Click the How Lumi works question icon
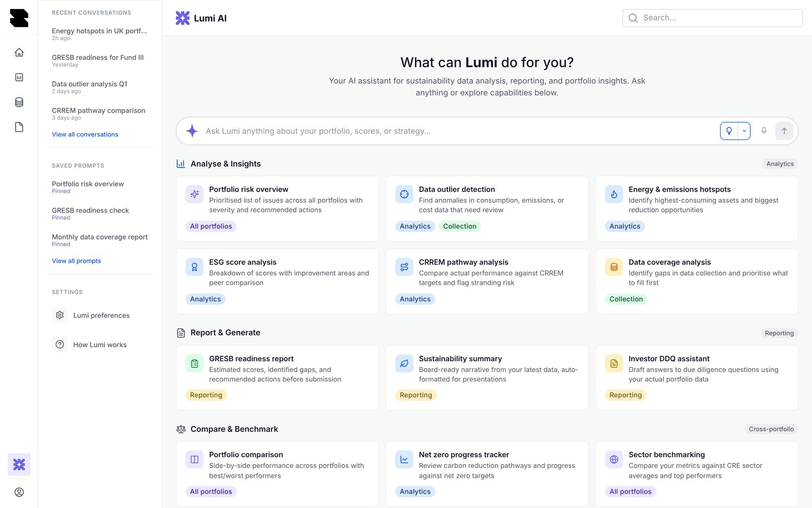 tap(60, 344)
